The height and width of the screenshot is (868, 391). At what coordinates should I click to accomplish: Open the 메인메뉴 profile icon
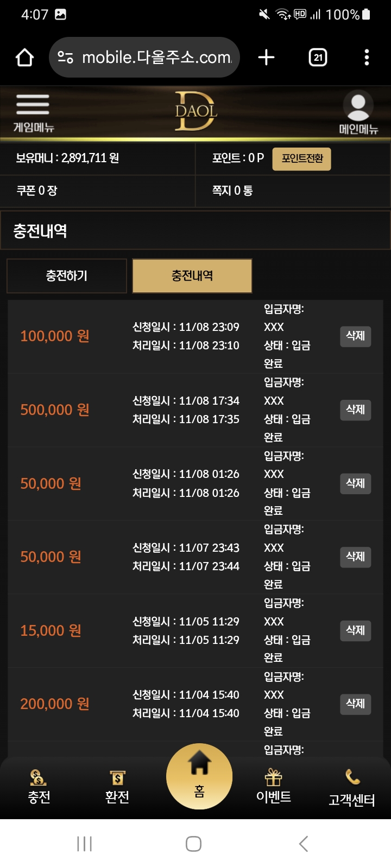358,112
